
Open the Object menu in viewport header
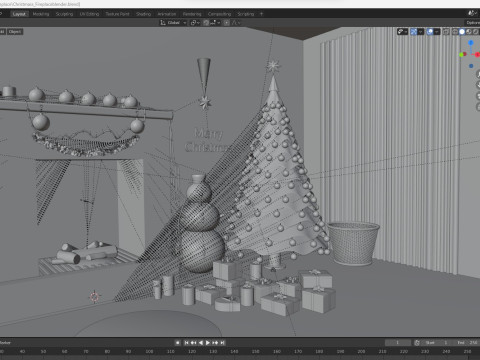click(x=15, y=32)
